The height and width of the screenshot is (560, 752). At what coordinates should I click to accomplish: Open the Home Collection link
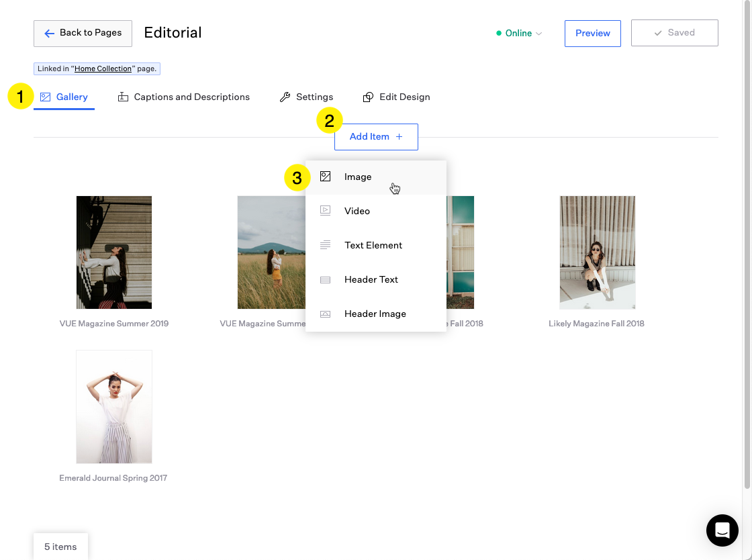(103, 68)
